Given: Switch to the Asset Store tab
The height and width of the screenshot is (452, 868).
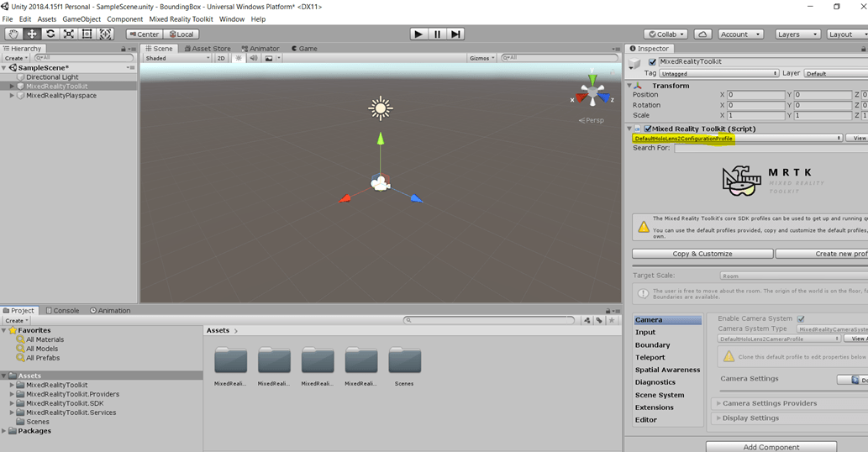Looking at the screenshot, I should (x=210, y=49).
